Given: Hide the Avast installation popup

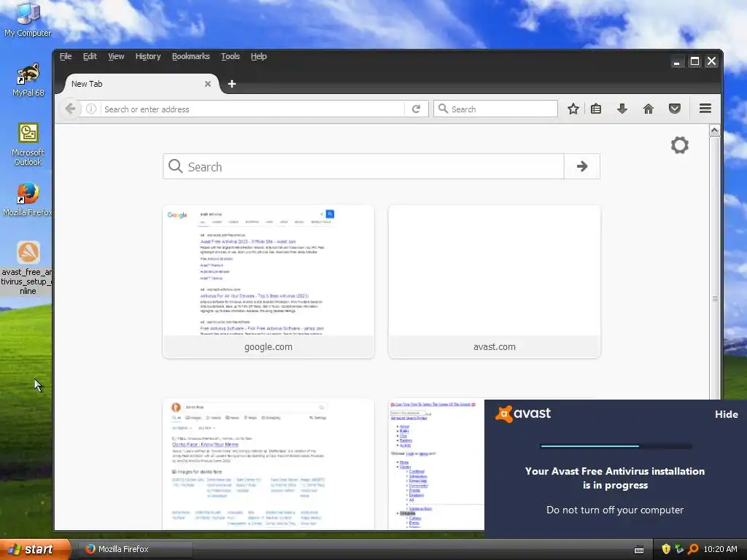Looking at the screenshot, I should (726, 414).
